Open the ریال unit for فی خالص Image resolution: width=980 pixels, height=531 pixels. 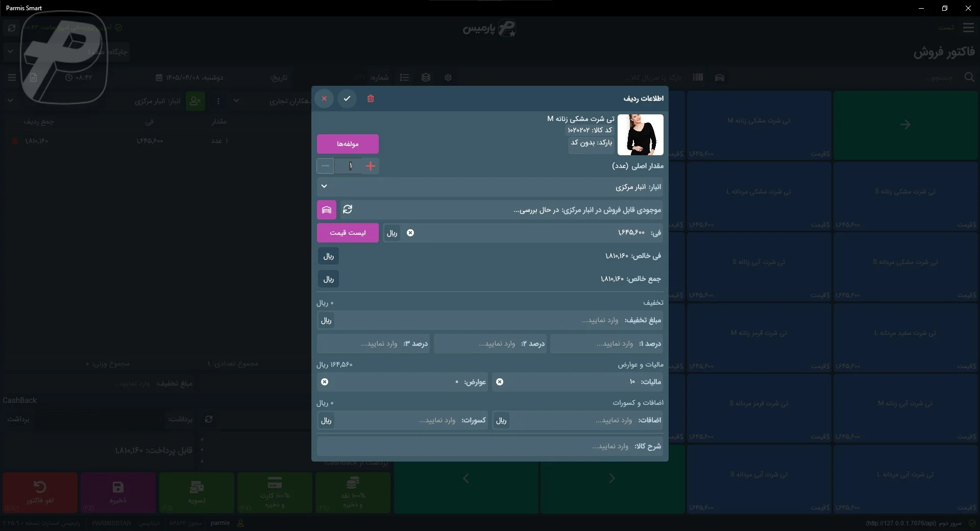[x=328, y=256]
